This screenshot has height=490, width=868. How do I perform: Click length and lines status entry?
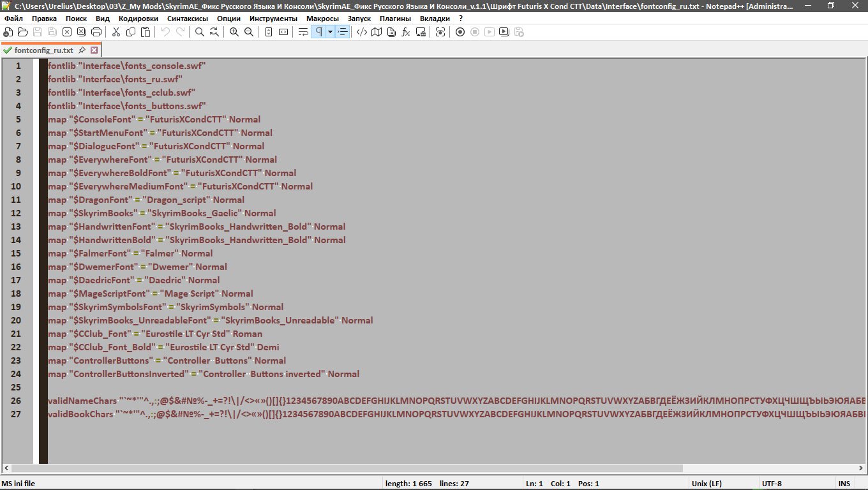427,484
